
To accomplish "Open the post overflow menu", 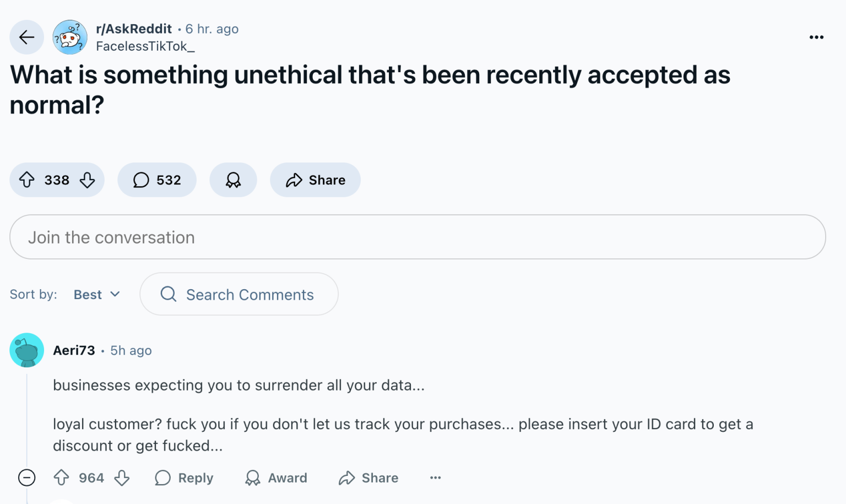I will [x=816, y=37].
